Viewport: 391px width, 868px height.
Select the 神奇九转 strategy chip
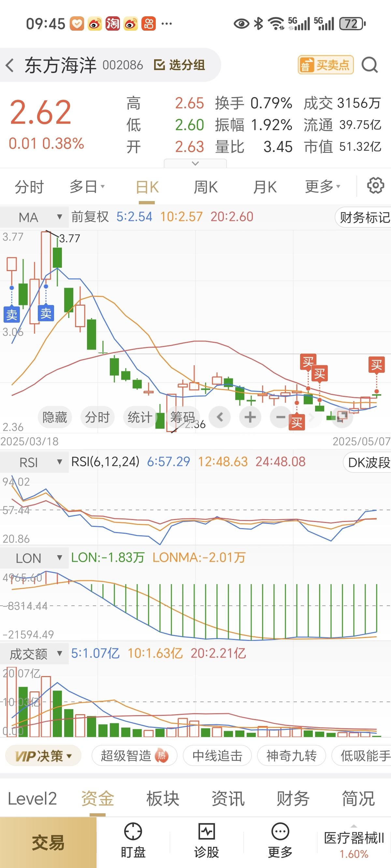pos(292,756)
